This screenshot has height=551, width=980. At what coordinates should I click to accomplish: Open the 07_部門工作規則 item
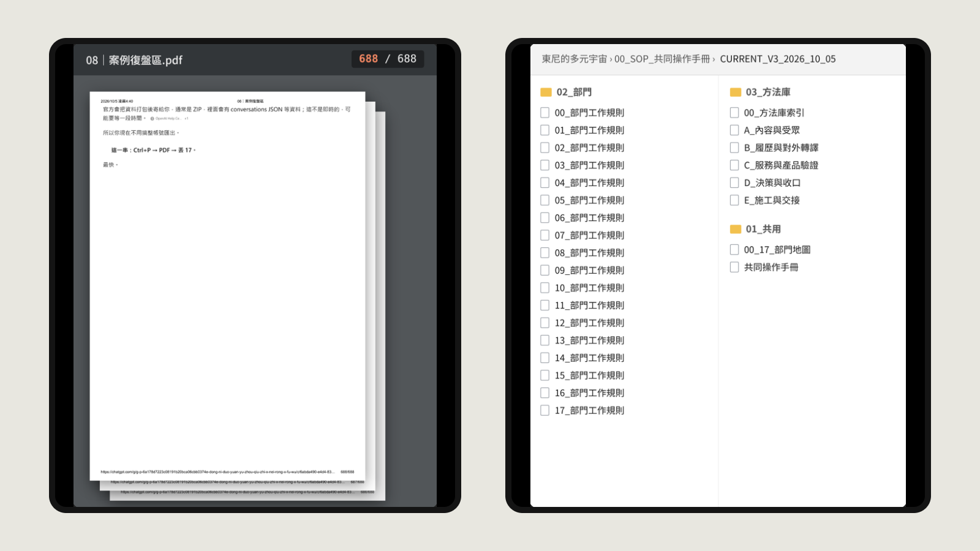click(x=589, y=235)
